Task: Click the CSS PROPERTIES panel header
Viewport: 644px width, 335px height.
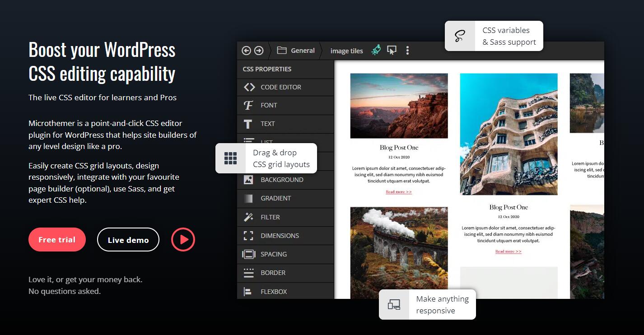Action: coord(285,69)
